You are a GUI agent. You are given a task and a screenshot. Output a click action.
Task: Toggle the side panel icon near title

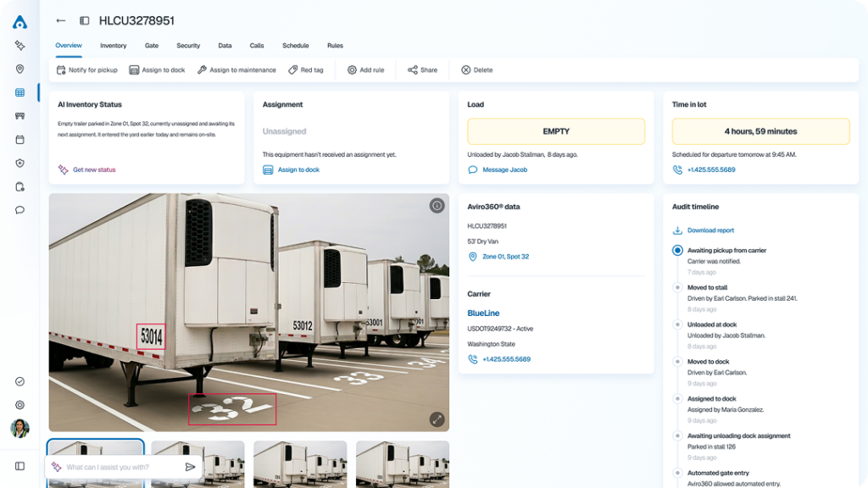[x=84, y=20]
